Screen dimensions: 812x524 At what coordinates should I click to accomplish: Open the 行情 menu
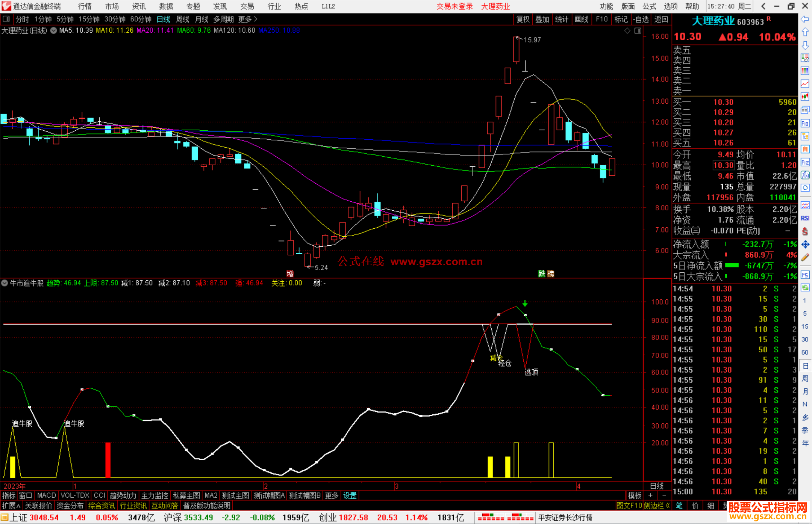pyautogui.click(x=85, y=6)
